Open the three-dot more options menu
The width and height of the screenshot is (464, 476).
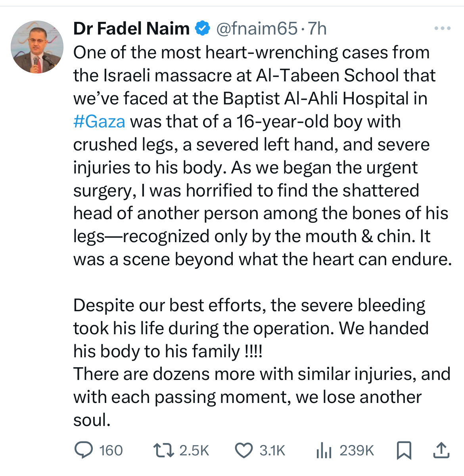coord(442,28)
